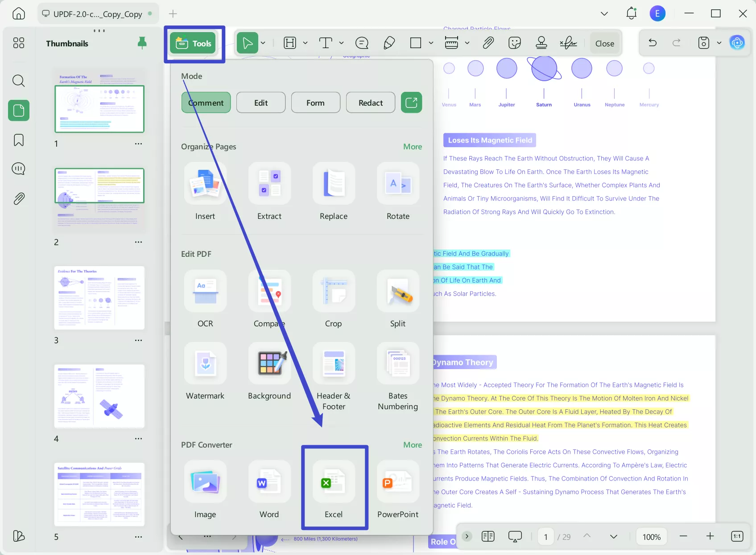Select the file attachment tool in toolbar
The height and width of the screenshot is (555, 756).
pyautogui.click(x=488, y=43)
